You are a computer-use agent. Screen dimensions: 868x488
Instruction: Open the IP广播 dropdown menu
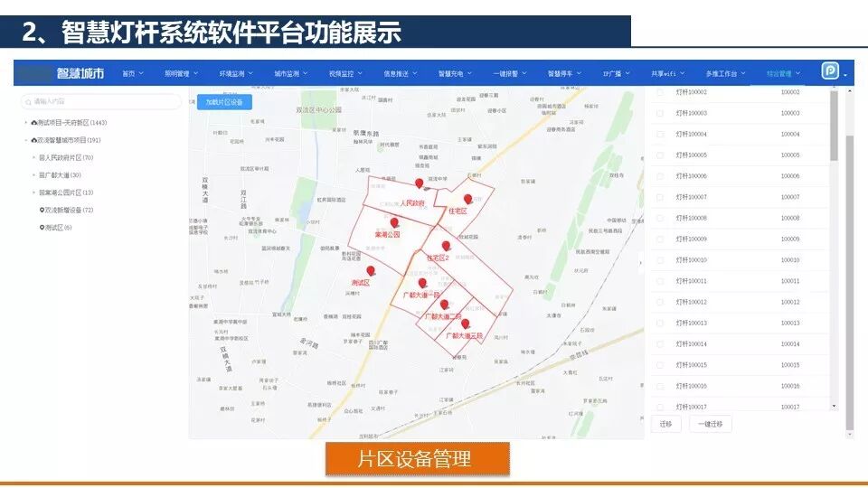click(616, 73)
